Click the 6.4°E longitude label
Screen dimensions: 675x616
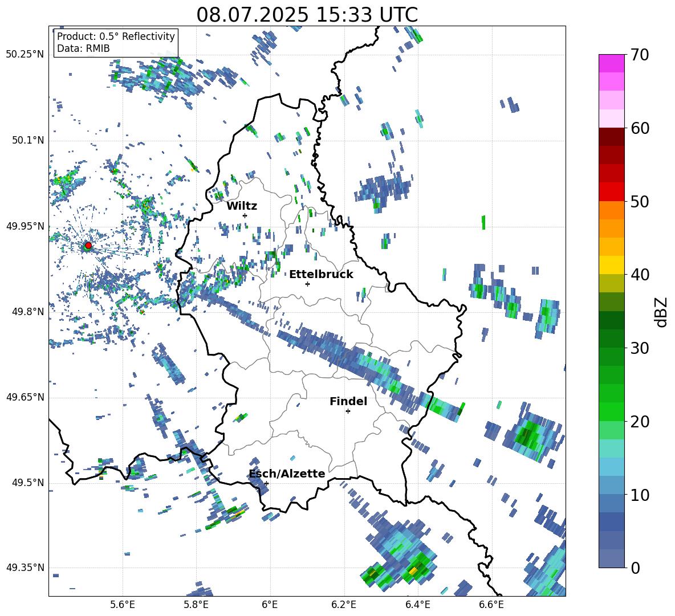[417, 605]
